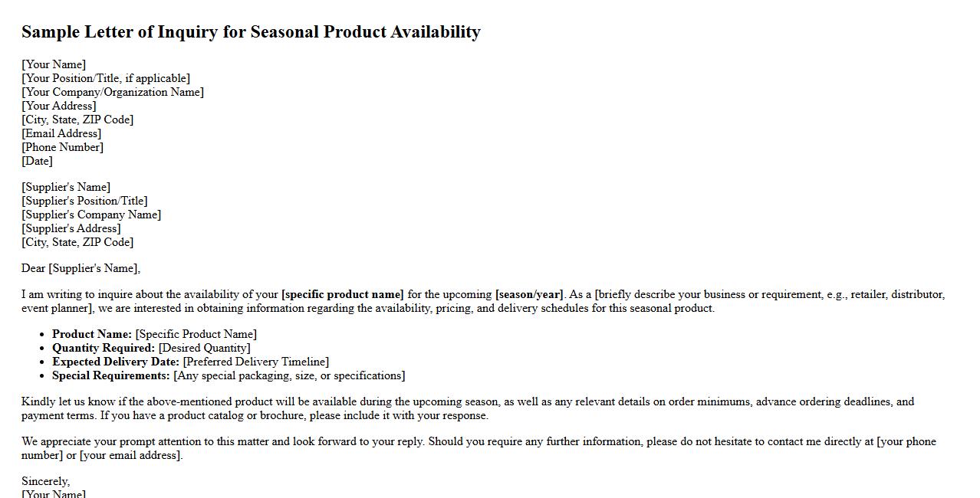Click the bold [season/year] placeholder
This screenshot has width=980, height=498.
coord(529,294)
